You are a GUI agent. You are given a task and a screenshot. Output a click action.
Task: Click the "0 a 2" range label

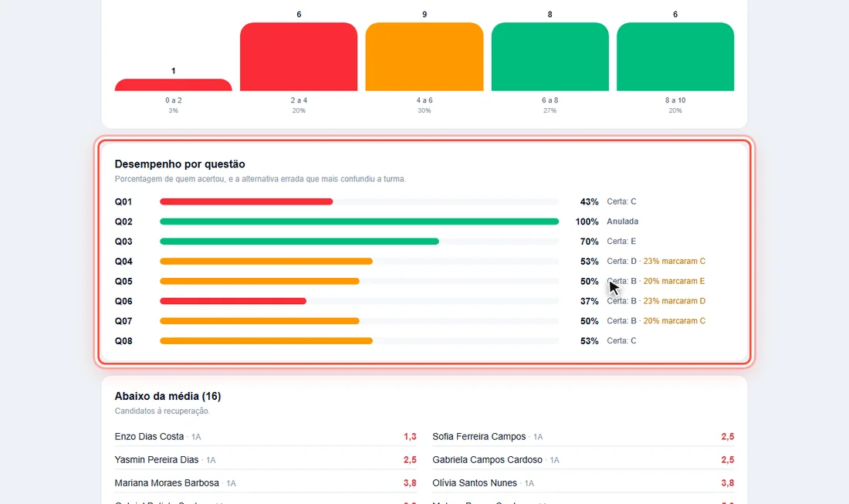173,100
